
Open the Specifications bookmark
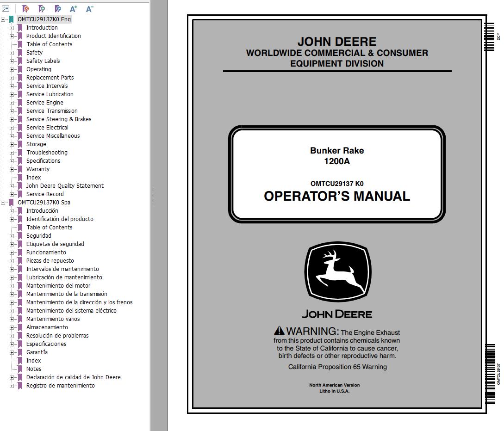tap(43, 161)
